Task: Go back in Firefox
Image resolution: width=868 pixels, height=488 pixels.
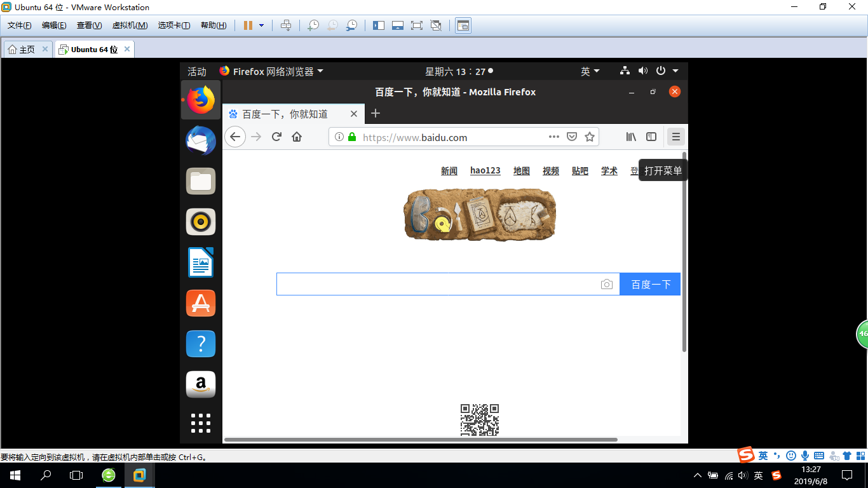Action: [235, 137]
